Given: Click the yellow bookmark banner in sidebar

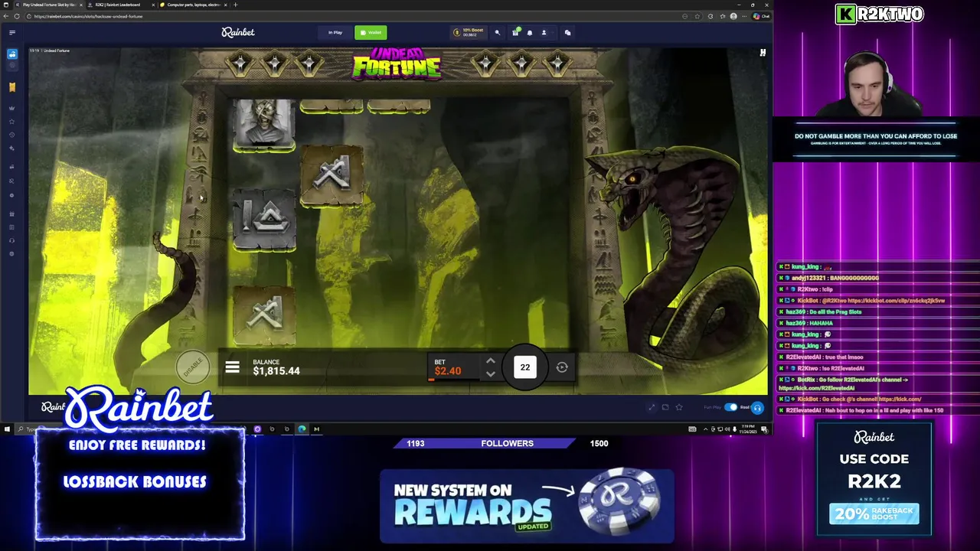Looking at the screenshot, I should tap(11, 87).
